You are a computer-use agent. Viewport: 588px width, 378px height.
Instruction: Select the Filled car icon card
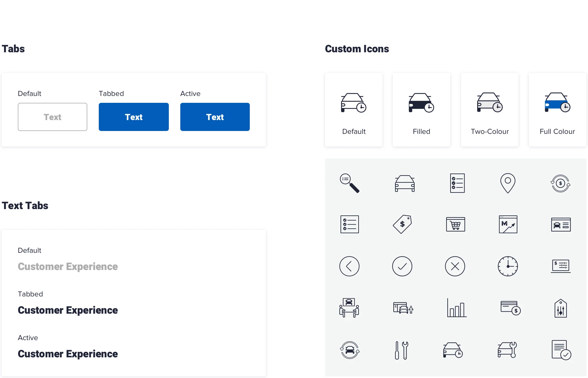[x=421, y=110]
